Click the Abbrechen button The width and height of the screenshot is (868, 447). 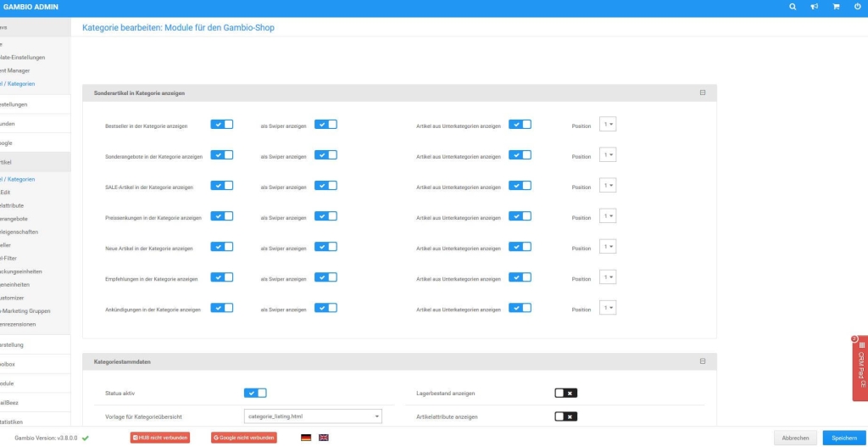(x=795, y=438)
